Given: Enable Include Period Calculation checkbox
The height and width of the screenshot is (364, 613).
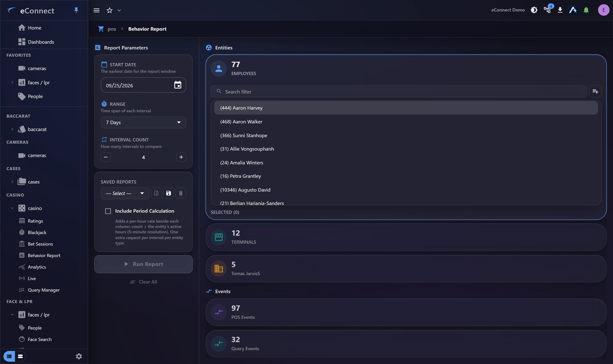Looking at the screenshot, I should click(x=108, y=211).
